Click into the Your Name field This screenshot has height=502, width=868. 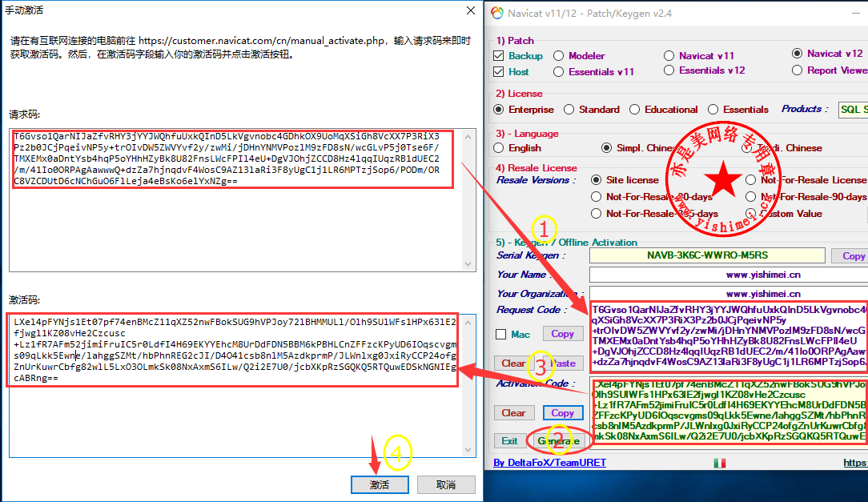pyautogui.click(x=729, y=275)
